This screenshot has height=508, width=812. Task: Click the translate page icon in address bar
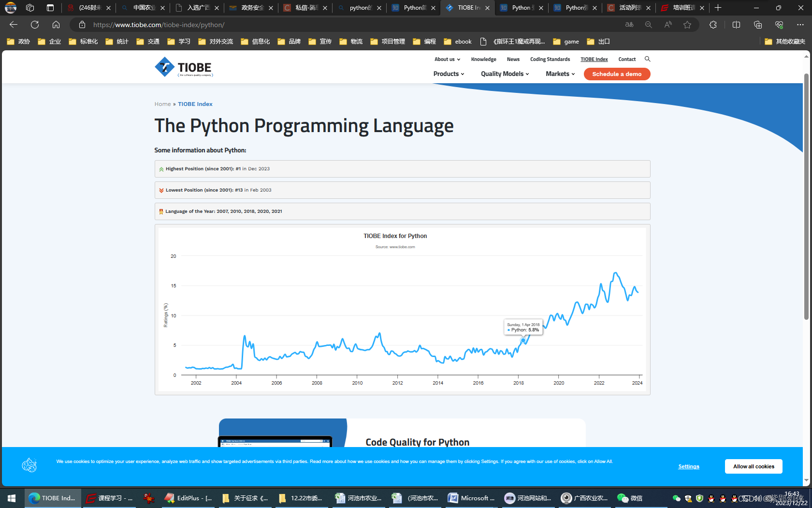click(x=629, y=25)
